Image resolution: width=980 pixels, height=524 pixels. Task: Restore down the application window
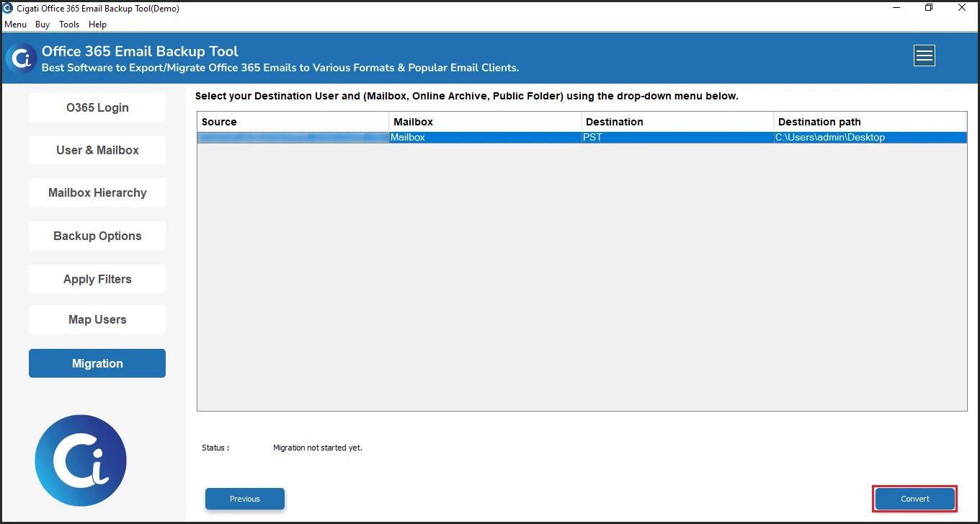pyautogui.click(x=929, y=8)
